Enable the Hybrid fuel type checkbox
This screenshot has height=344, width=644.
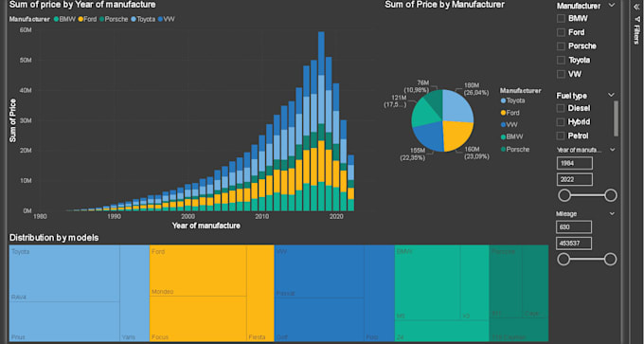[561, 122]
